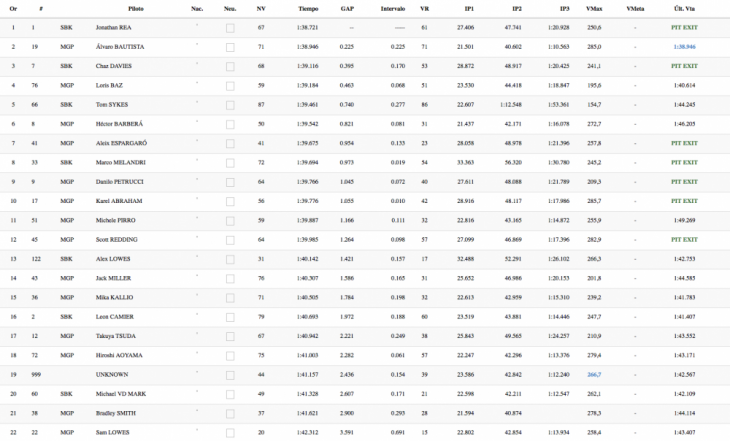Click the GAP column header
Screen dimensions: 730x441
[x=347, y=8]
